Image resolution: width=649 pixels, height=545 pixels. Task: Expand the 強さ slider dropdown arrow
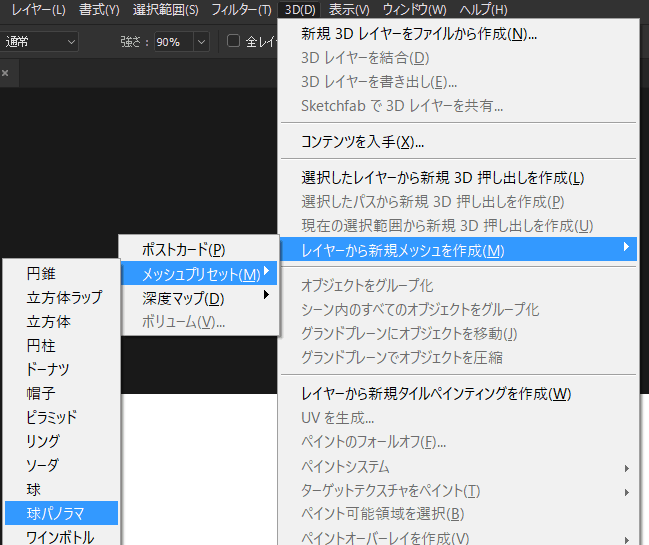[x=201, y=42]
